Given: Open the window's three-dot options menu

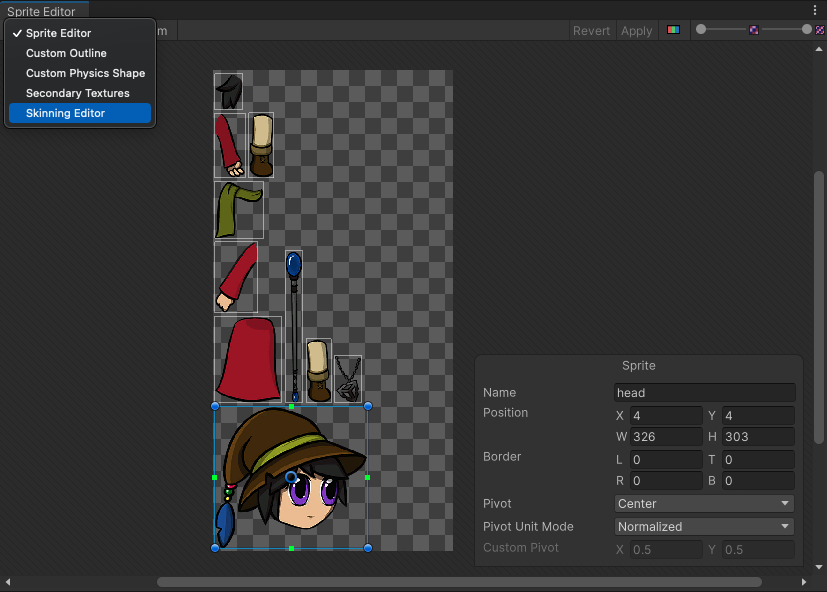Looking at the screenshot, I should (816, 10).
